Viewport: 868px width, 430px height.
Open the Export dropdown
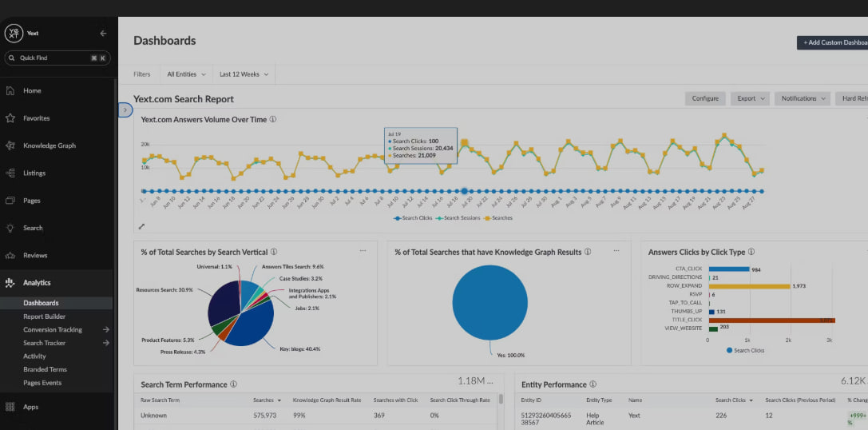coord(750,98)
